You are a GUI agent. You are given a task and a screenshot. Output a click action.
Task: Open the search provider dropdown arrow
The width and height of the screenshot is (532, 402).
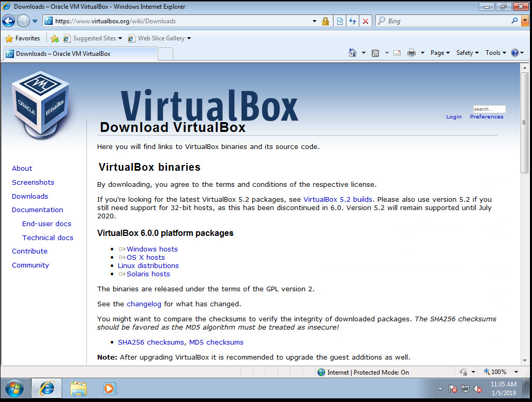(525, 21)
